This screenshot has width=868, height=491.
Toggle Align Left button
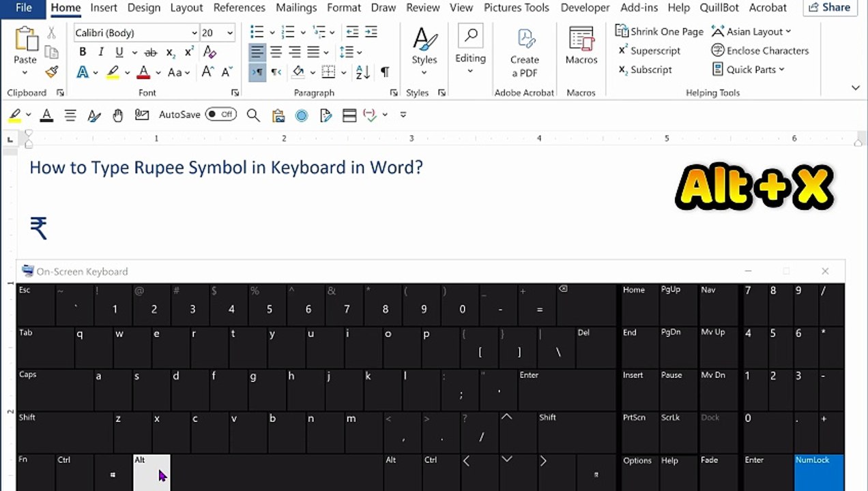(x=257, y=52)
